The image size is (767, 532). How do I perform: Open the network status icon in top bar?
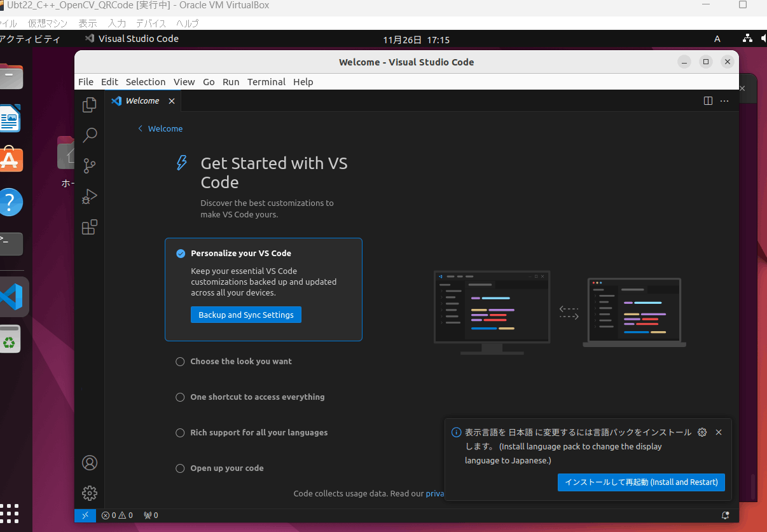(748, 39)
